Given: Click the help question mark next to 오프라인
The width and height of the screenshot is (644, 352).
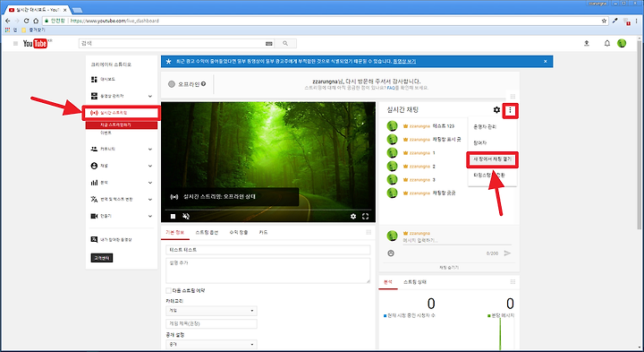Looking at the screenshot, I should [x=203, y=84].
